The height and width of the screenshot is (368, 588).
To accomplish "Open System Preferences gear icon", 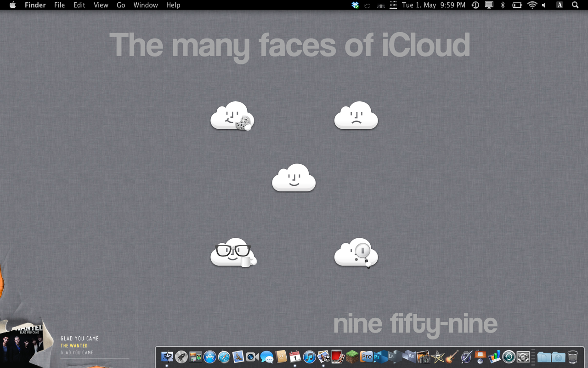I will click(523, 356).
